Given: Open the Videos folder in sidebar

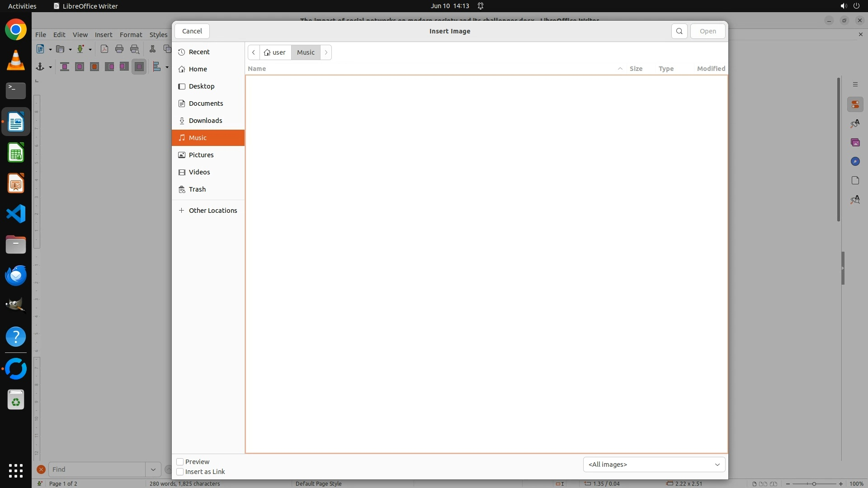Looking at the screenshot, I should pos(199,172).
